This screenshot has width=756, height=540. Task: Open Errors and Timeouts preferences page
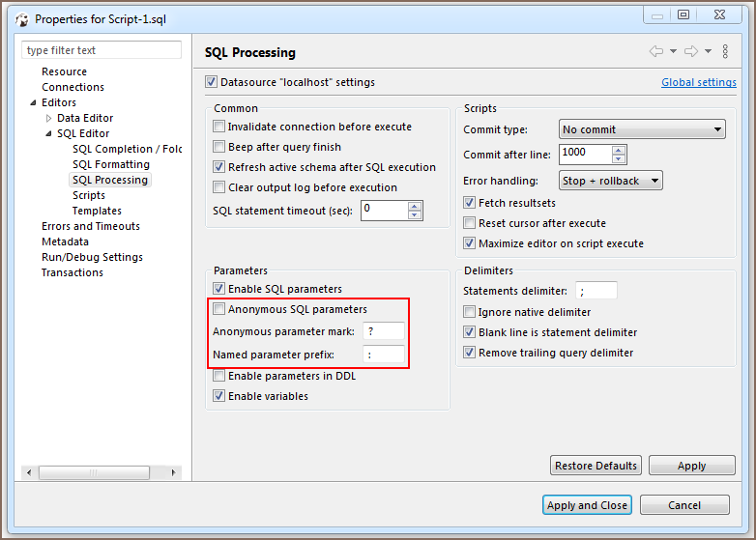(x=90, y=226)
